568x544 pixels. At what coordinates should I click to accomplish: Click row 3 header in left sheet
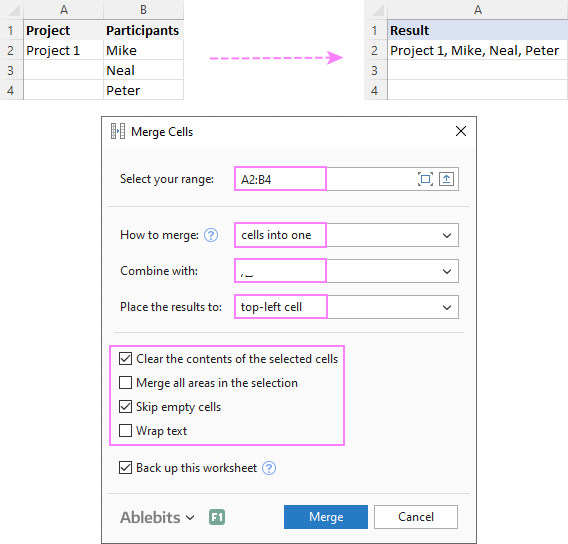pyautogui.click(x=11, y=70)
